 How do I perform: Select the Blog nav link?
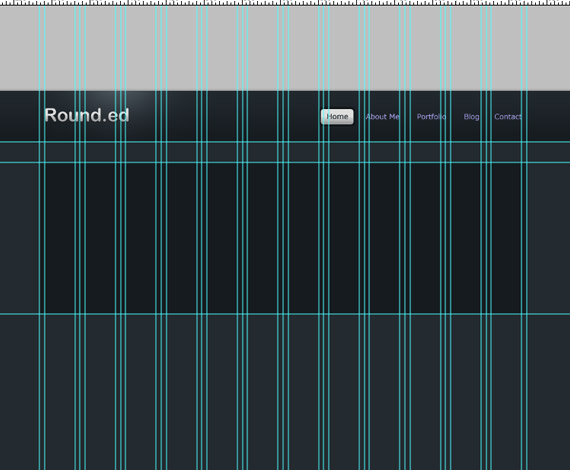point(471,117)
